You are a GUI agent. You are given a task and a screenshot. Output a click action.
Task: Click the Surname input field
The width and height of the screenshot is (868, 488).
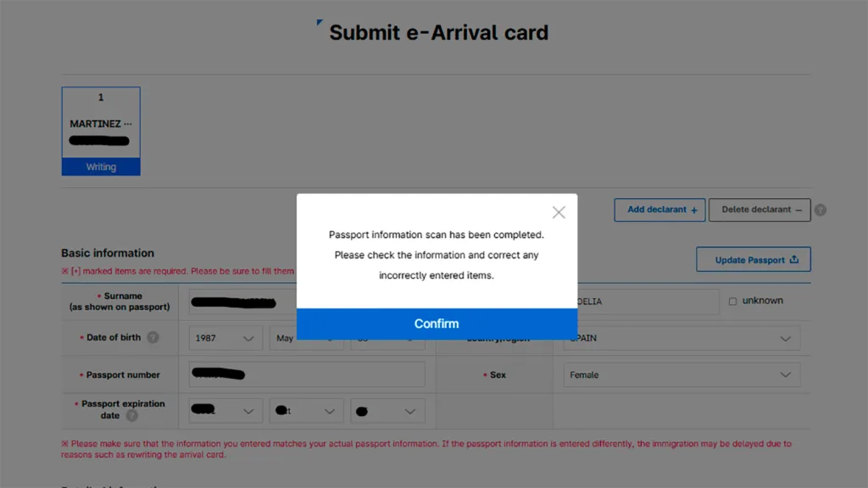coord(242,302)
